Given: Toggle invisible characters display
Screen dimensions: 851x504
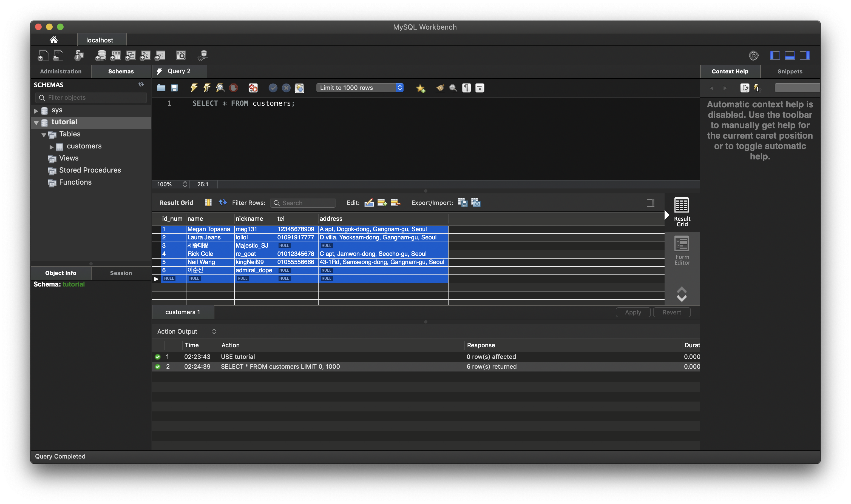Looking at the screenshot, I should [x=466, y=88].
